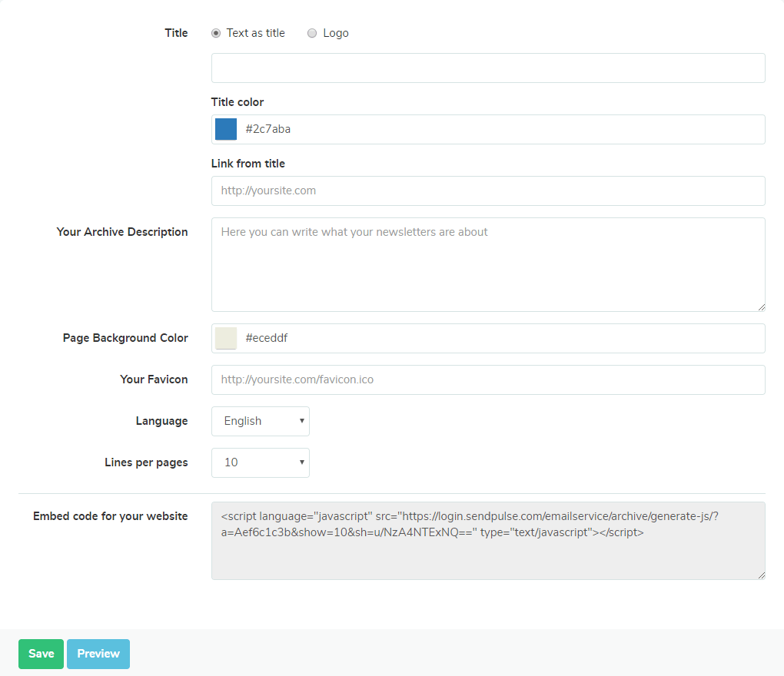784x676 pixels.
Task: Select the 'Text as title' radio button
Action: (216, 33)
